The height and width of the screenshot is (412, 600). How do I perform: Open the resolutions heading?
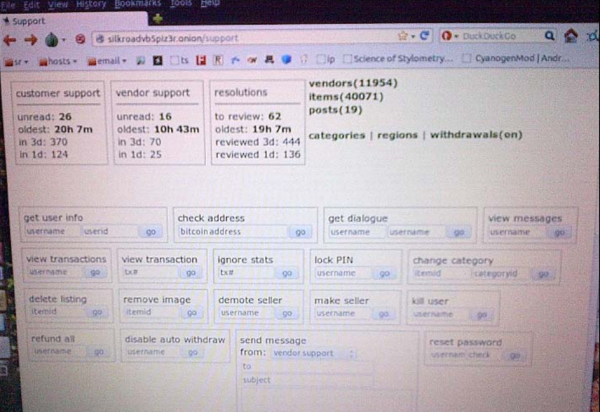click(x=241, y=93)
